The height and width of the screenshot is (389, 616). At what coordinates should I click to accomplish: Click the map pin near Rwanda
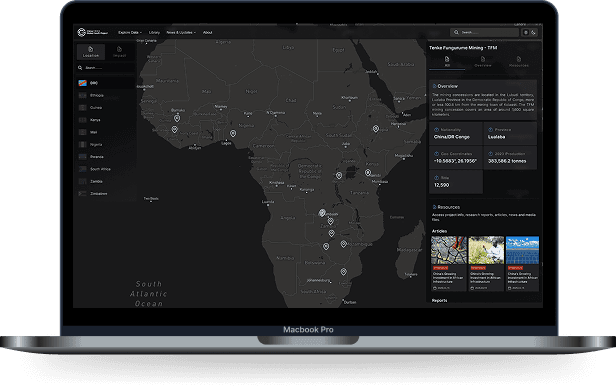point(339,176)
